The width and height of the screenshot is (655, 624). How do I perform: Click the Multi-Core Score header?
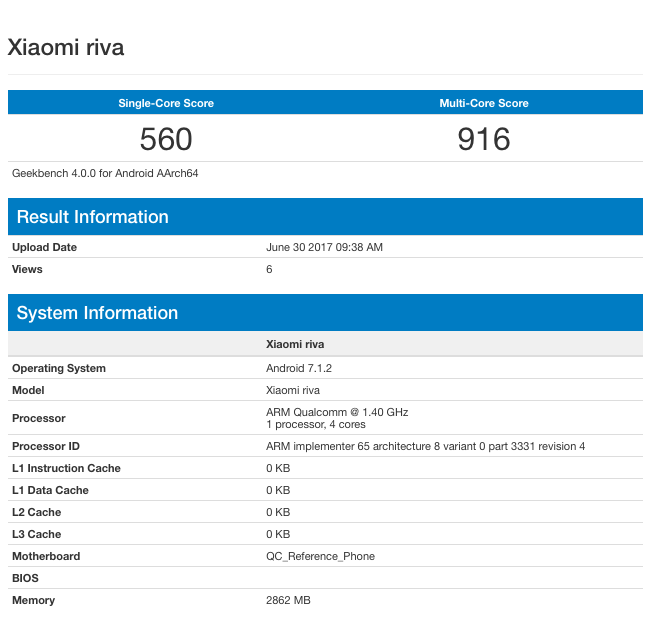click(484, 103)
